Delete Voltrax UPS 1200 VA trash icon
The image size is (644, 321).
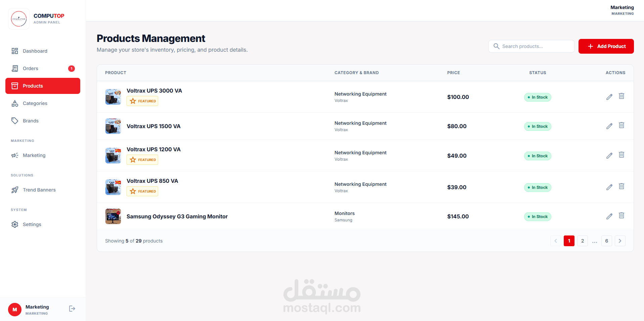coord(622,155)
